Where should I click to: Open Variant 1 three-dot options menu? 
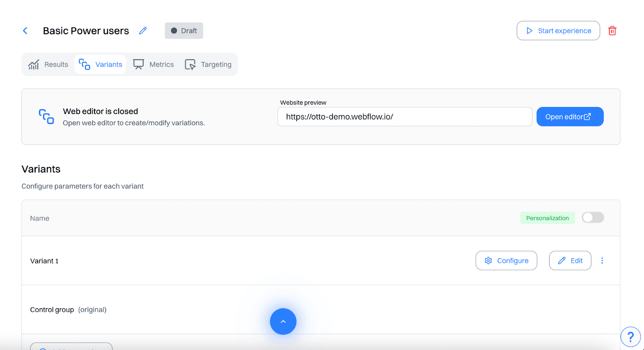602,261
